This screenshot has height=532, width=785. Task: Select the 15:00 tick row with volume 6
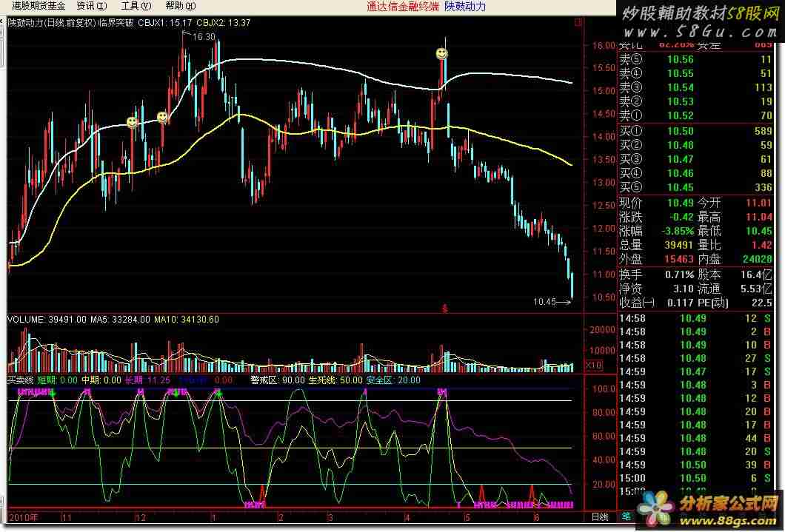tap(696, 478)
